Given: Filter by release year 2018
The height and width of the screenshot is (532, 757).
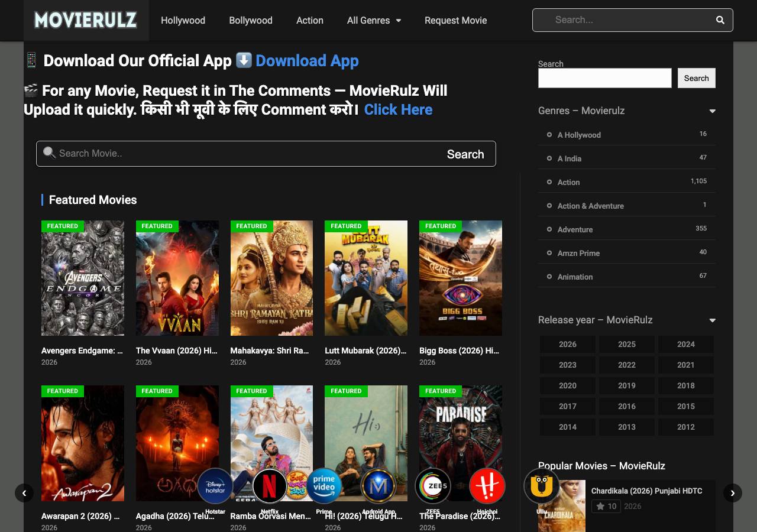Looking at the screenshot, I should 686,385.
